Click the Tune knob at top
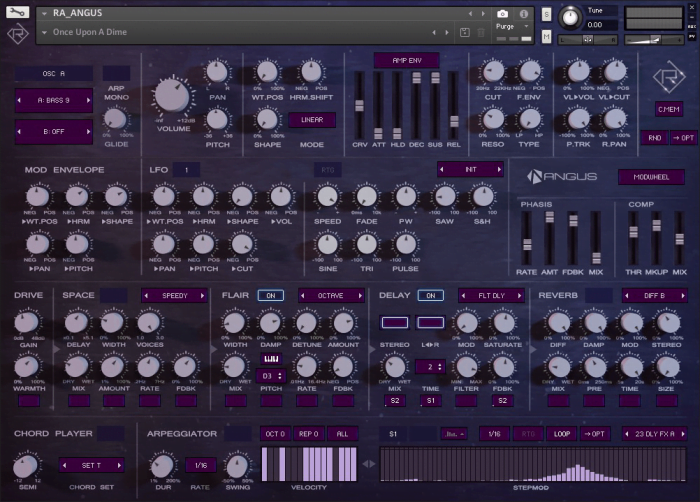The width and height of the screenshot is (700, 502). (570, 17)
